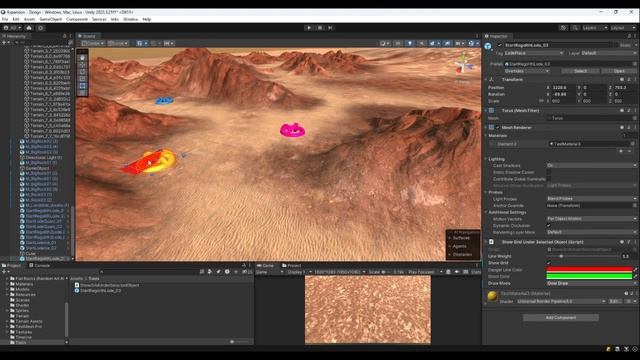Click the scene orientation gizmo
This screenshot has height=360, width=640.
(463, 65)
